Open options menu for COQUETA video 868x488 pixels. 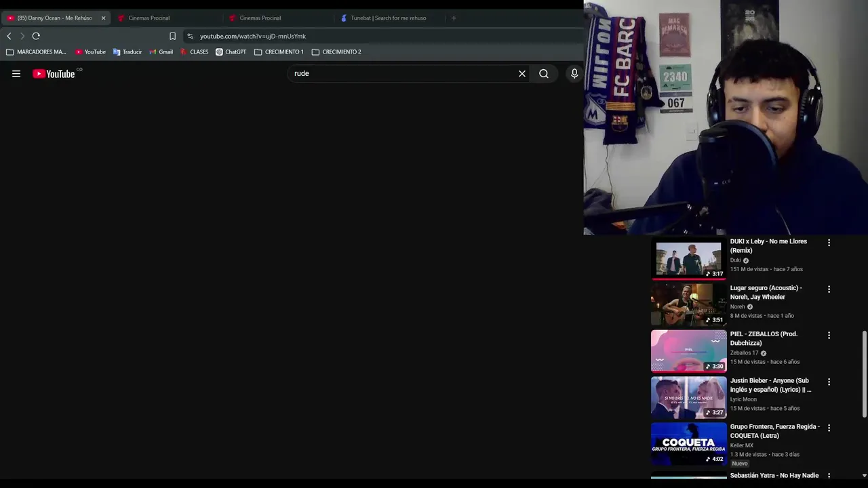(829, 428)
